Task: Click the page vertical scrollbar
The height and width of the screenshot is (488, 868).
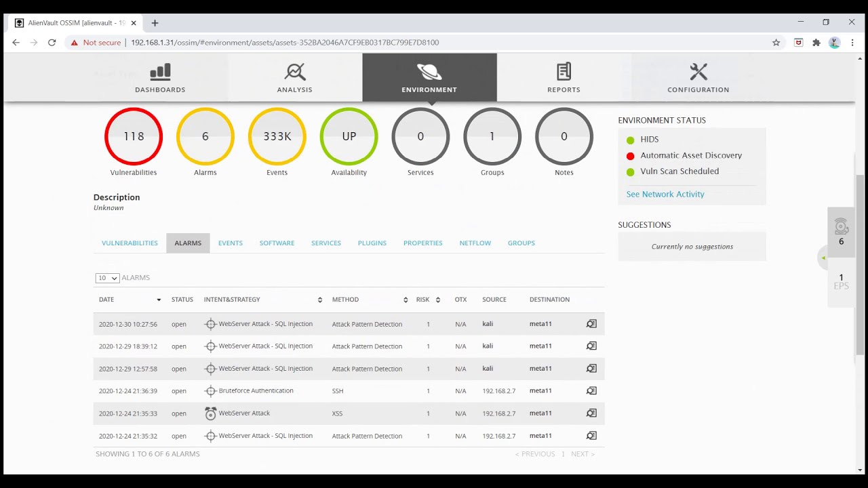Action: pos(861,264)
